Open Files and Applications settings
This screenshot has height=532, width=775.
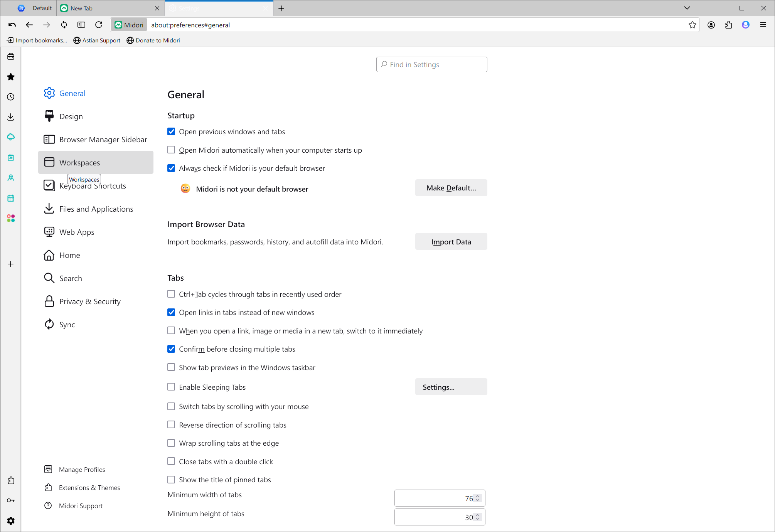coord(96,209)
